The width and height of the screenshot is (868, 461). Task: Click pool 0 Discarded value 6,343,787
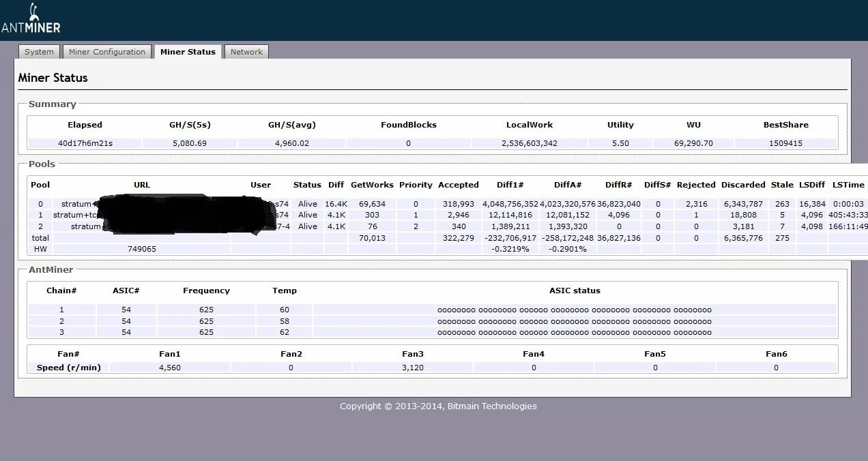coord(743,204)
